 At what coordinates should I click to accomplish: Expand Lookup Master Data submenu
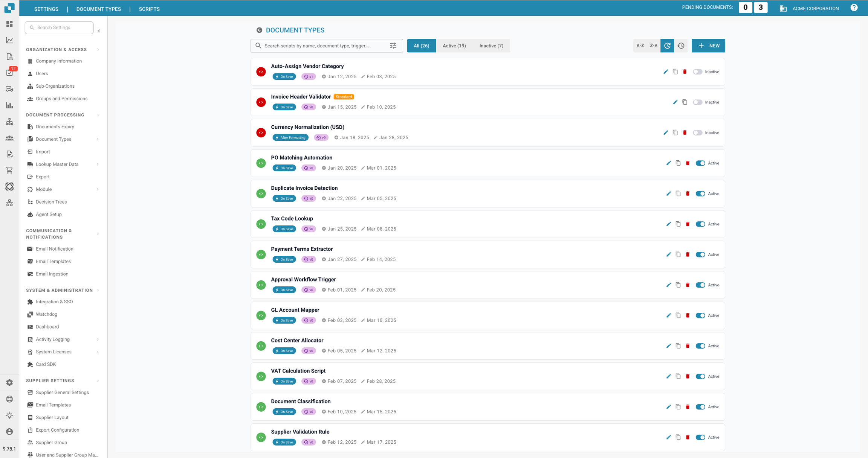(98, 164)
